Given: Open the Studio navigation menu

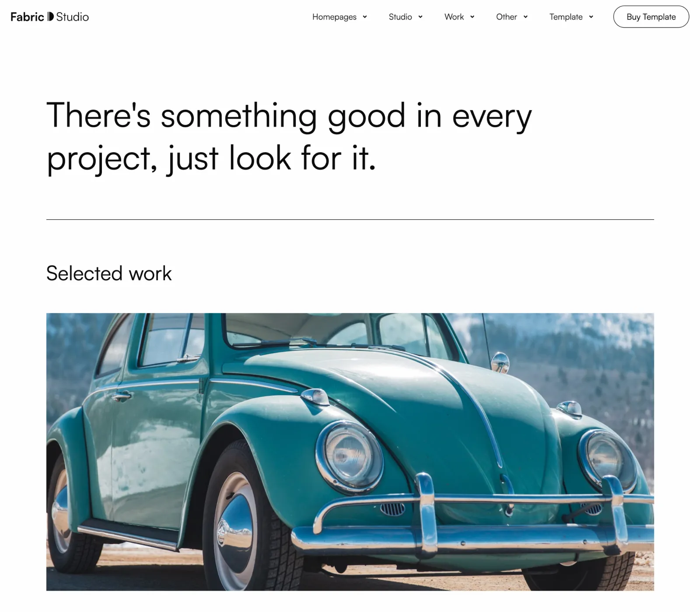Looking at the screenshot, I should coord(400,17).
